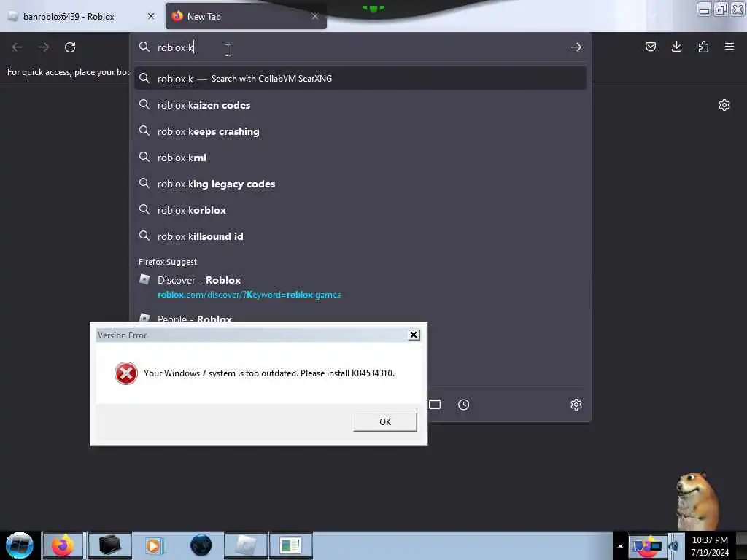
Task: Click the Version Error dialog title bar
Action: [x=252, y=335]
